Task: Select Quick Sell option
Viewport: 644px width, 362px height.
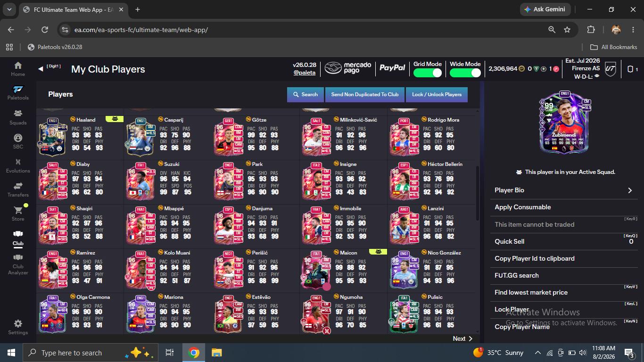Action: pyautogui.click(x=564, y=241)
